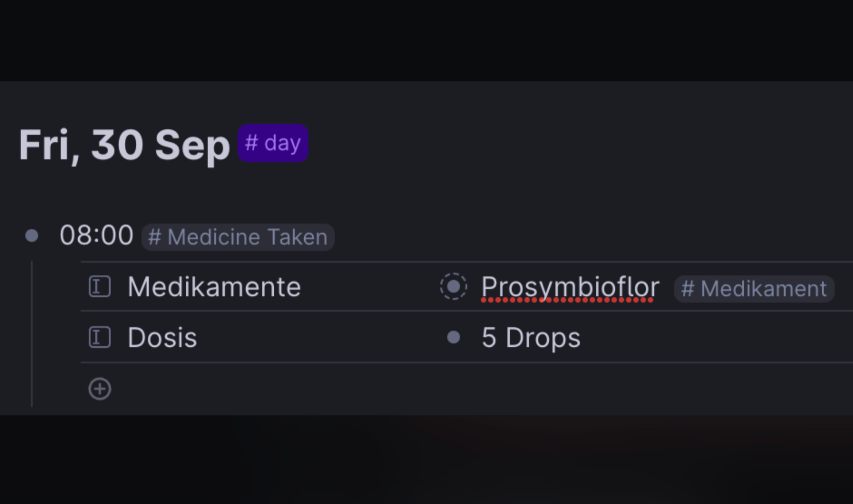This screenshot has height=504, width=853.
Task: Click the Medicine Taken tag pill background
Action: pos(238,237)
